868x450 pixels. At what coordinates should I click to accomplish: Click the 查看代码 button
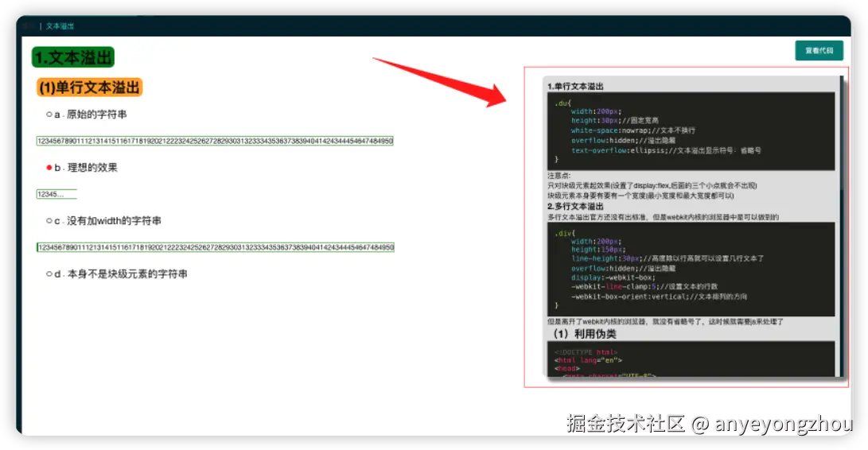819,50
